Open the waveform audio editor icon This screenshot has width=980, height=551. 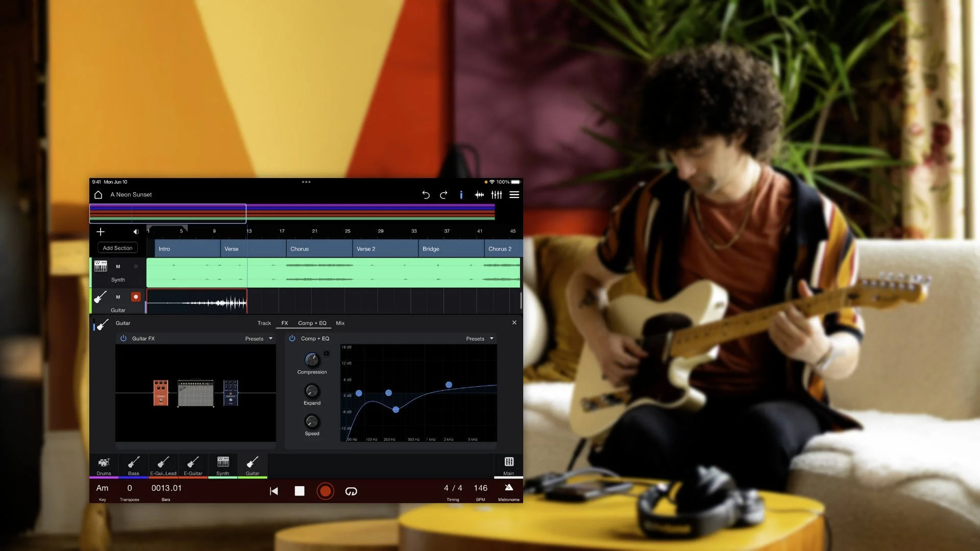(479, 195)
